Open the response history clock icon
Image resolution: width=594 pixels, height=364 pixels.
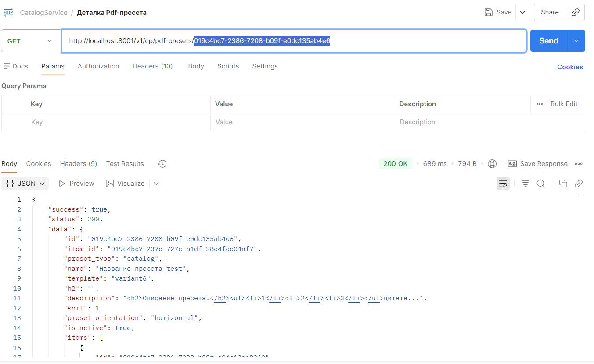point(162,164)
